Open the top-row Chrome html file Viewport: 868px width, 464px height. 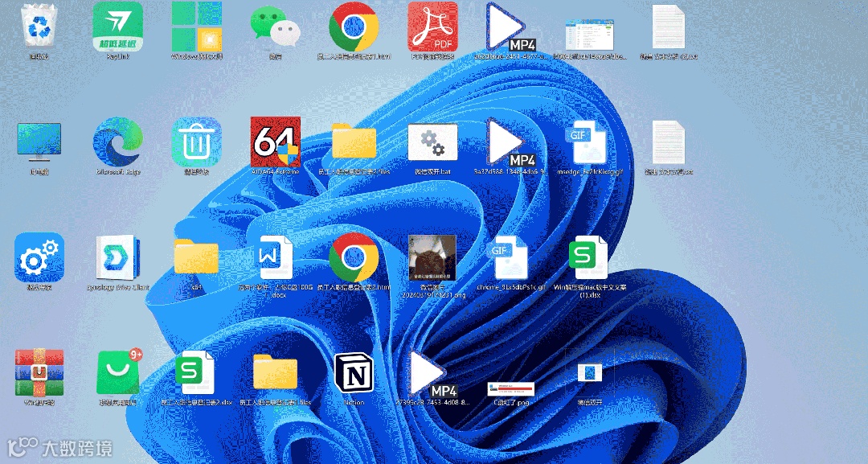coord(354,27)
